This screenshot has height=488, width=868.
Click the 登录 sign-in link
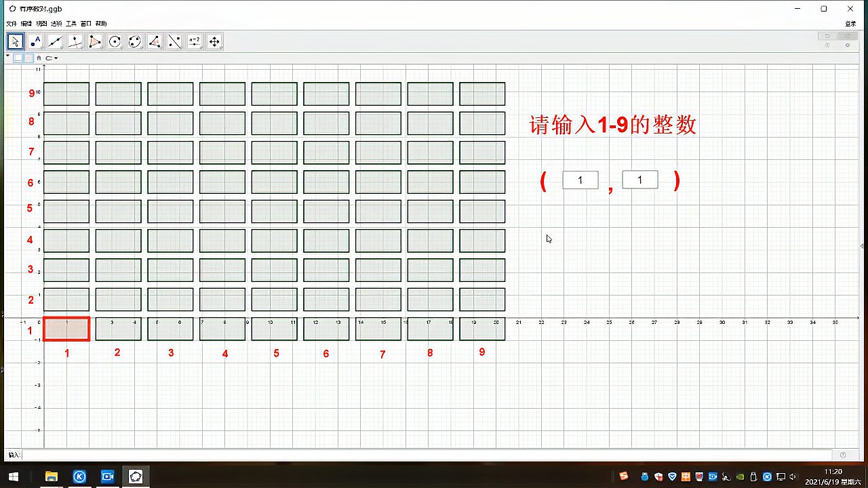tap(850, 24)
